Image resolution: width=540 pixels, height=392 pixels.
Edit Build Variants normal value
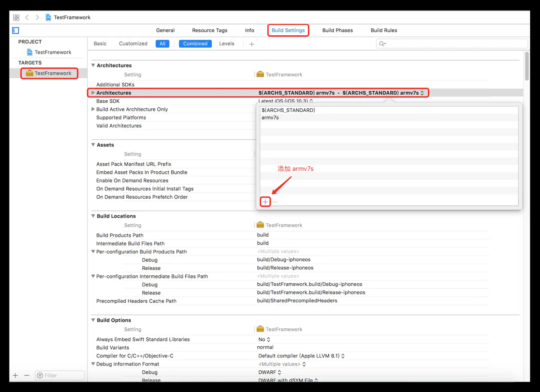coord(265,347)
